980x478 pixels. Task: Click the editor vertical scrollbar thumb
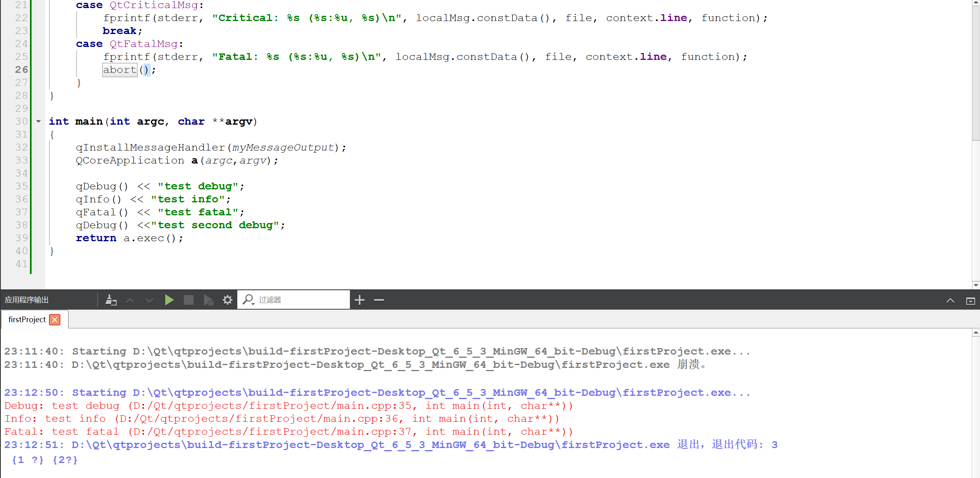pos(976,73)
